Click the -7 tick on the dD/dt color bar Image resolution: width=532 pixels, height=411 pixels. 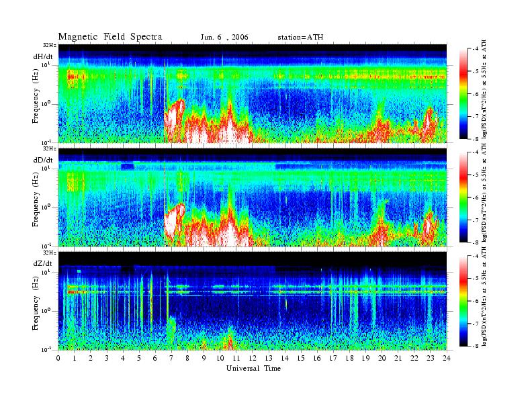coord(476,220)
